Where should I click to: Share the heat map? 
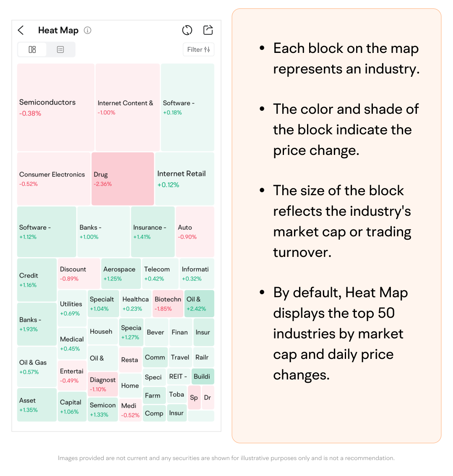[208, 30]
